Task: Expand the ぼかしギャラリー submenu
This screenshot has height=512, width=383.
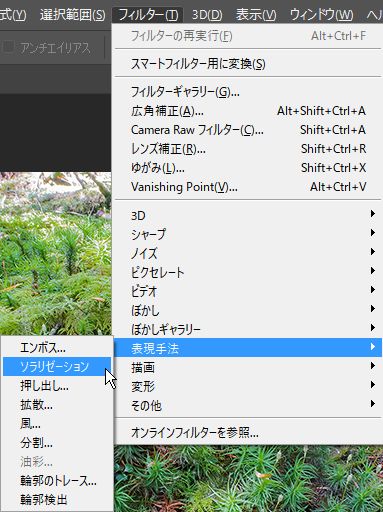Action: 248,329
